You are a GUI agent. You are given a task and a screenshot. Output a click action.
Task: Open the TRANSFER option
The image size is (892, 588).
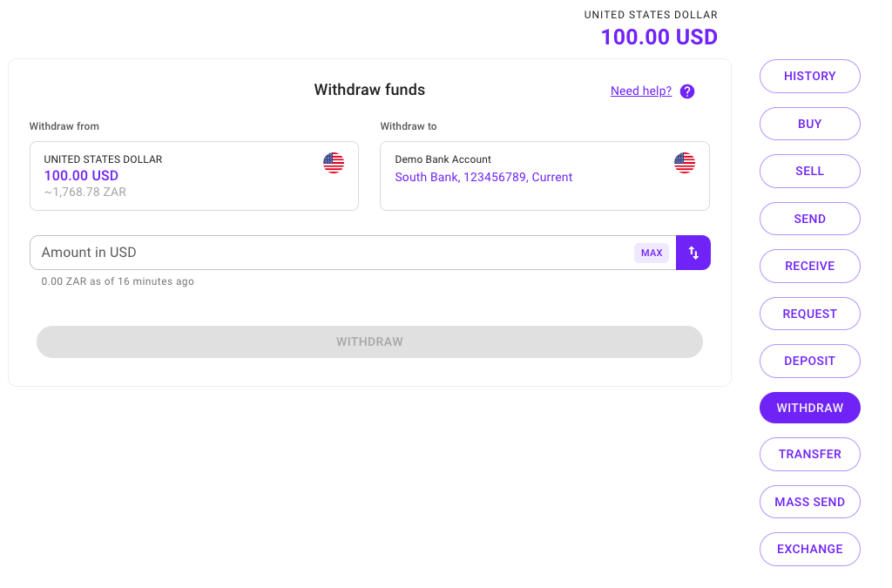point(809,454)
